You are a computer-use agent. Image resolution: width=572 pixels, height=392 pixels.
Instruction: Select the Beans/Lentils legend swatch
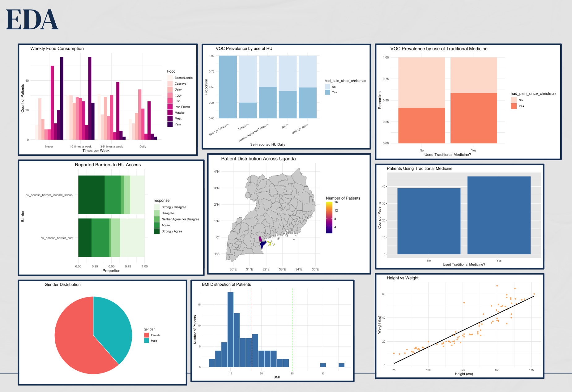170,78
